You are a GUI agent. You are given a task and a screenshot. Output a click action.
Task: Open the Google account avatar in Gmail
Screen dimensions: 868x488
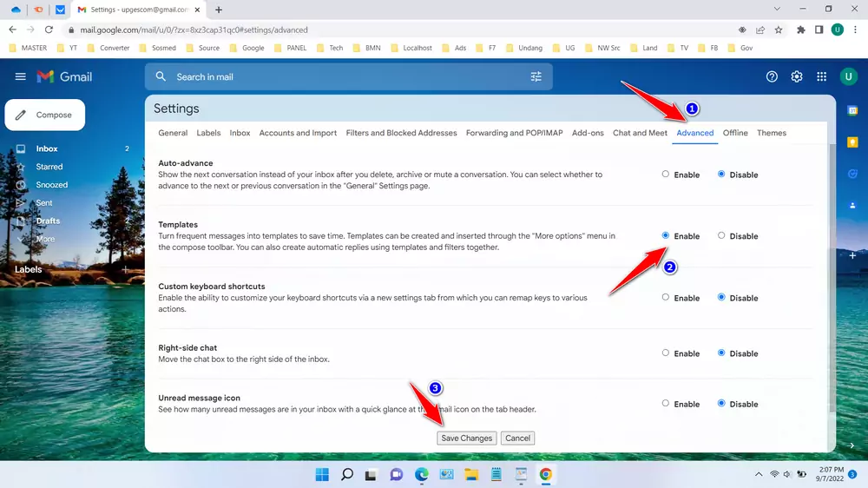pos(848,76)
